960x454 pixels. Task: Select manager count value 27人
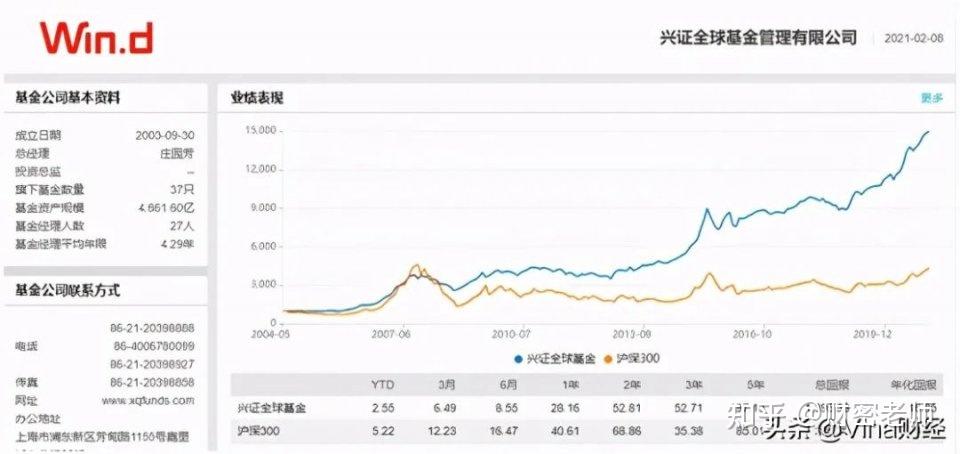(182, 226)
